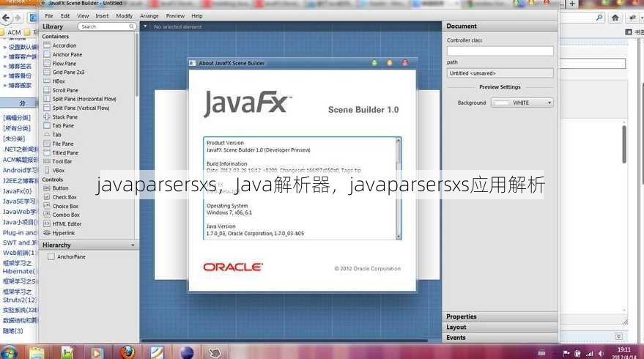Click the About dialog version scrollbar

click(398, 188)
